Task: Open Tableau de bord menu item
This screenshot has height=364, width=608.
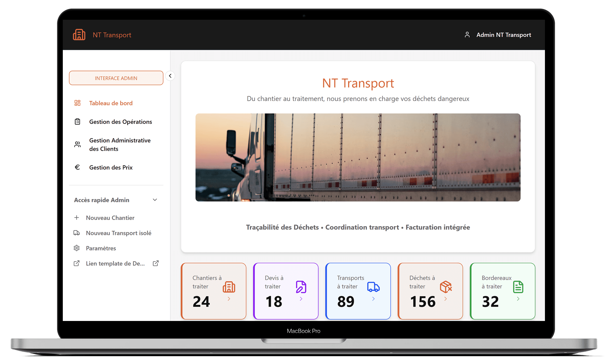Action: pos(111,103)
